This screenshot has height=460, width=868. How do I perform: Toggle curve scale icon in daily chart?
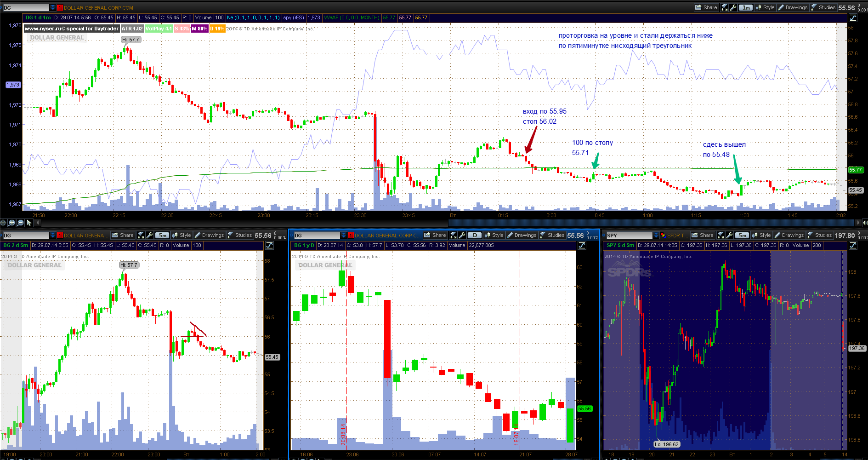[582, 245]
